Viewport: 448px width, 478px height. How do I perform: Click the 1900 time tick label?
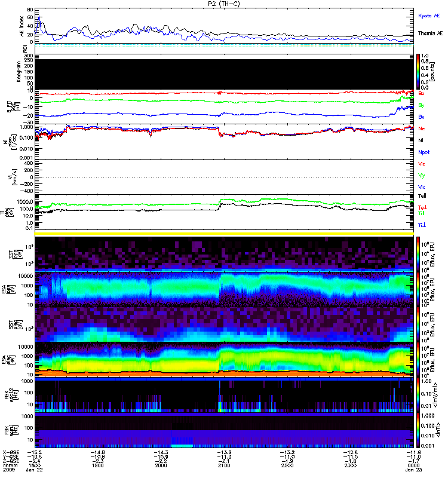tap(97, 465)
